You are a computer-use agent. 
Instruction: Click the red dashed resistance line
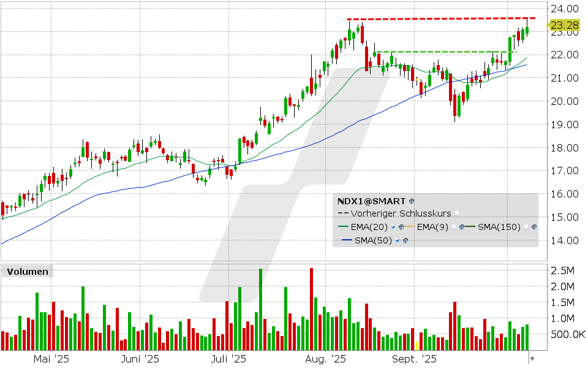click(x=441, y=18)
